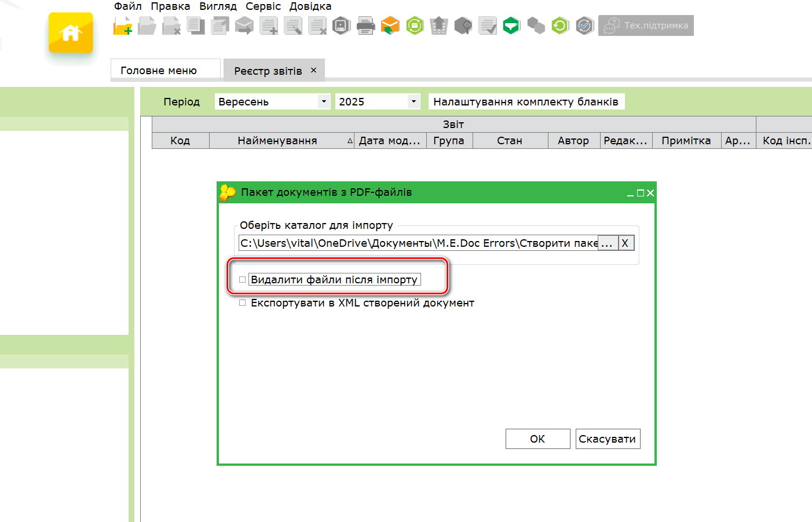Image resolution: width=812 pixels, height=522 pixels.
Task: Click the import catalog path field
Action: tap(417, 243)
